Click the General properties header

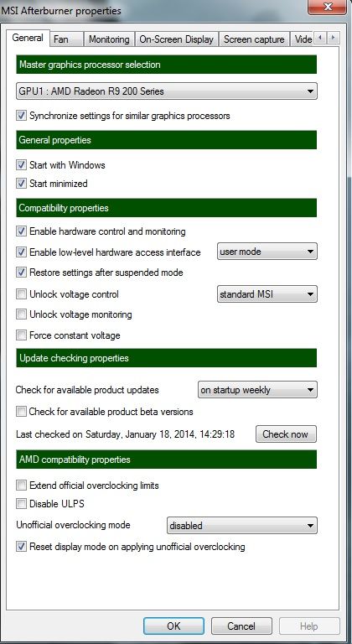click(166, 140)
